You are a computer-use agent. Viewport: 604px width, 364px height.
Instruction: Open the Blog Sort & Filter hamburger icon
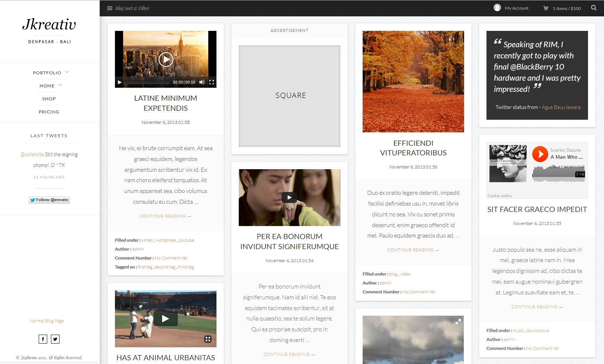pyautogui.click(x=109, y=7)
